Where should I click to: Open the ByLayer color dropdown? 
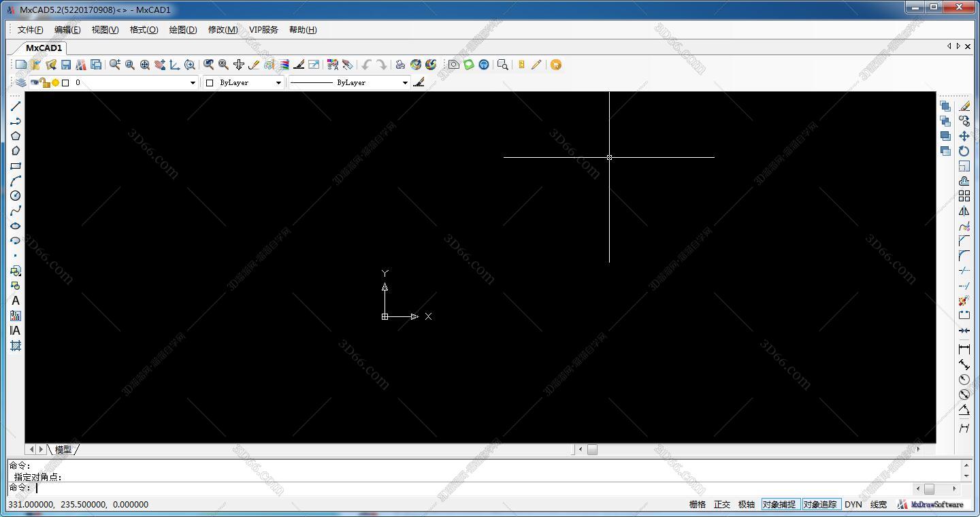point(278,83)
